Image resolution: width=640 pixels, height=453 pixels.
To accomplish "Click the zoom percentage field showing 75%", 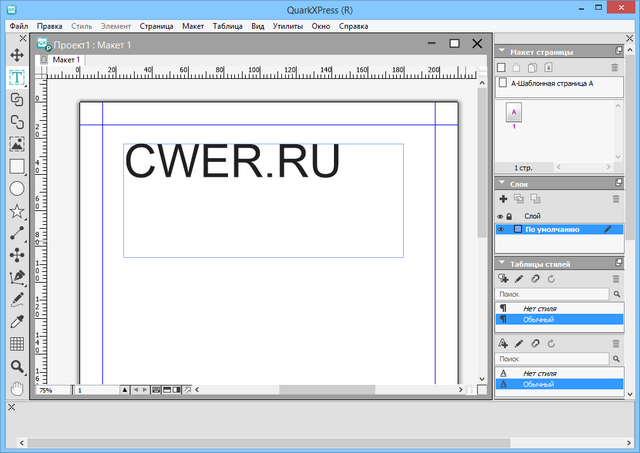I will pyautogui.click(x=48, y=389).
